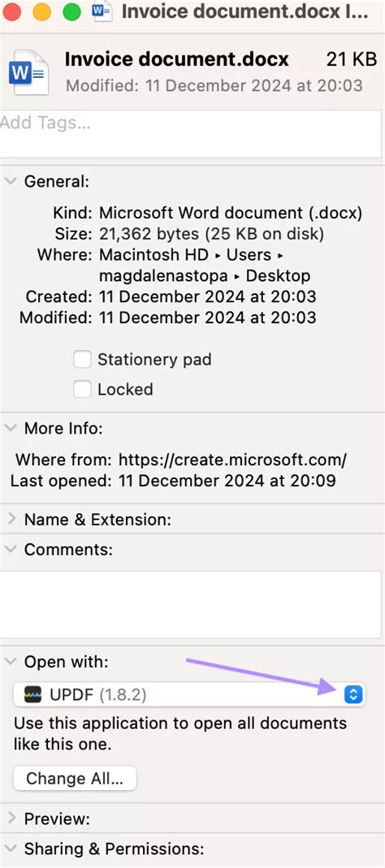Collapse the Sharing & Permissions section
The image size is (385, 868).
coord(11,849)
